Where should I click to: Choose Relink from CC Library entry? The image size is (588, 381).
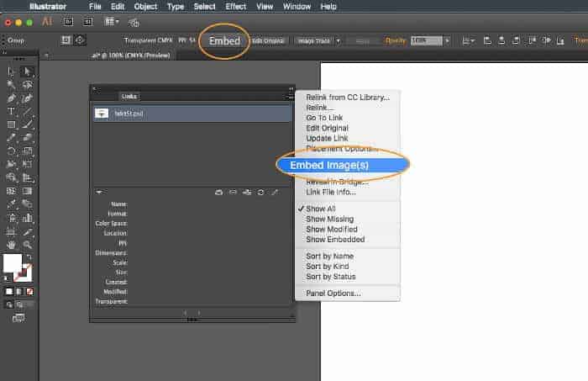coord(347,98)
